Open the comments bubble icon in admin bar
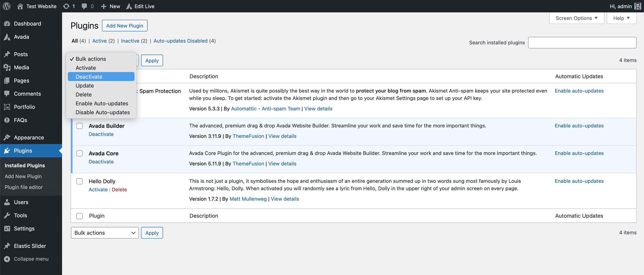This screenshot has width=644, height=275. [84, 6]
